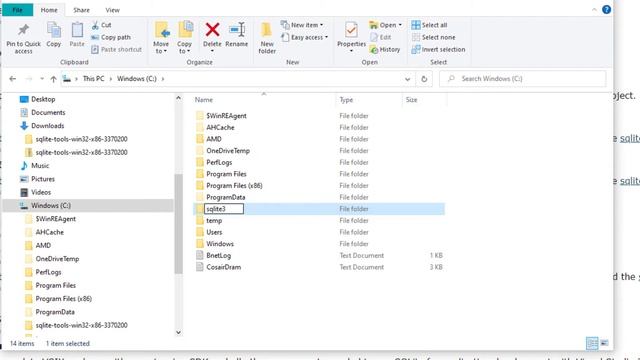Open the File tab
This screenshot has height=360, width=640.
pos(18,10)
